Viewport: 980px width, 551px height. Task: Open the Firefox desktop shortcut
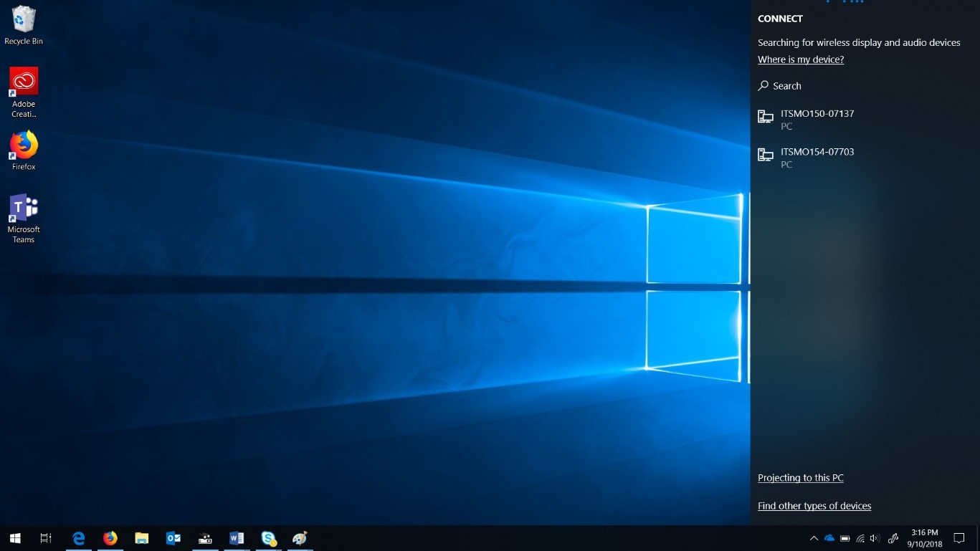(24, 150)
